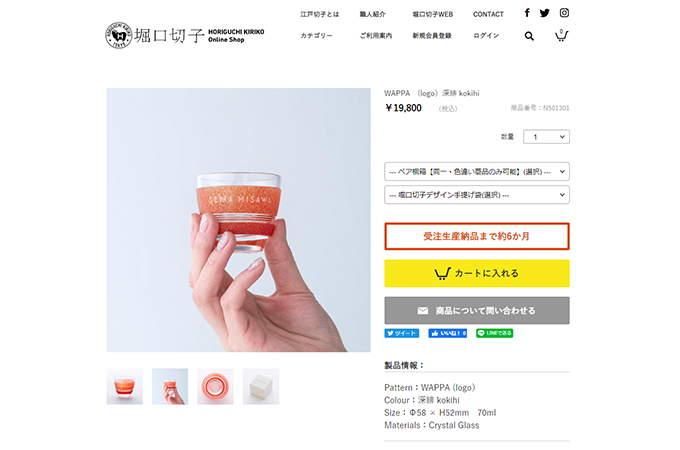Select the top-view glass thumbnail
This screenshot has width=680, height=450.
tap(215, 387)
